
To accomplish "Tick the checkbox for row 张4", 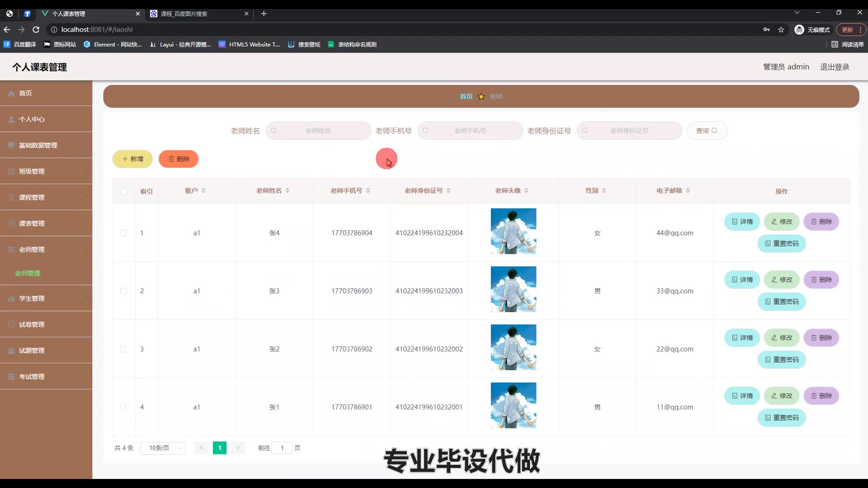I will 123,233.
